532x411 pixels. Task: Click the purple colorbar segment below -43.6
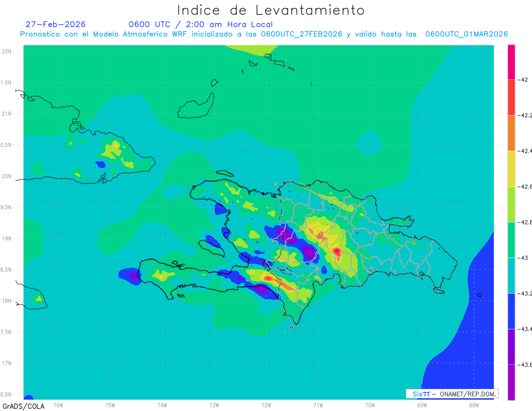pyautogui.click(x=511, y=382)
